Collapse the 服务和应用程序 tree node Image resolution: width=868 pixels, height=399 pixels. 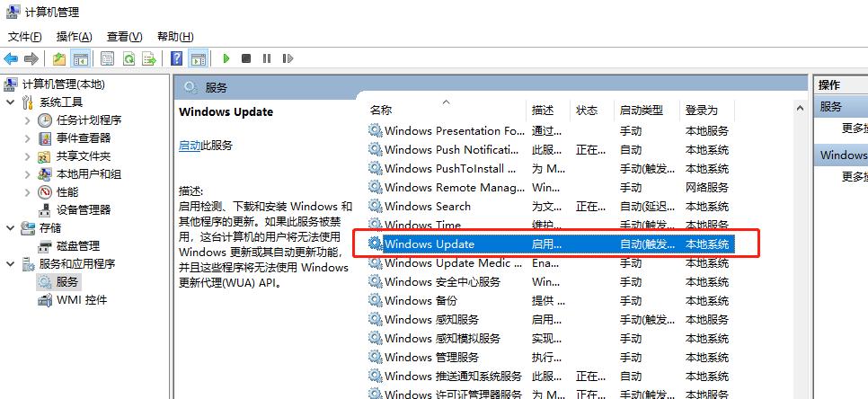(x=11, y=264)
